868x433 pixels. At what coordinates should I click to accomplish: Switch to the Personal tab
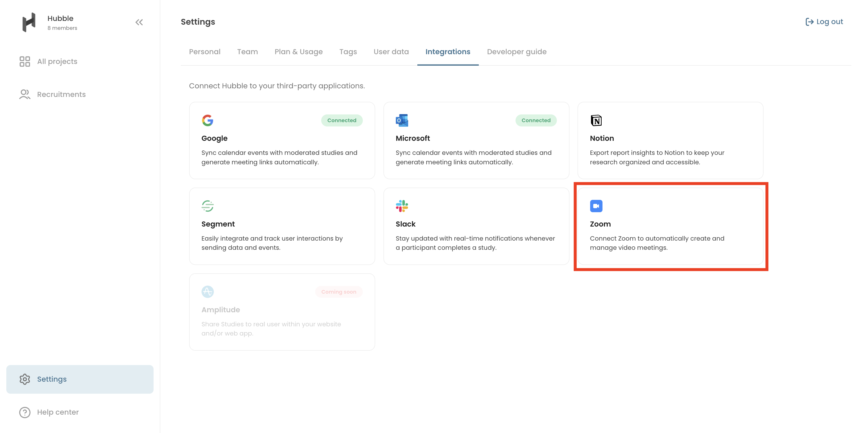(205, 52)
